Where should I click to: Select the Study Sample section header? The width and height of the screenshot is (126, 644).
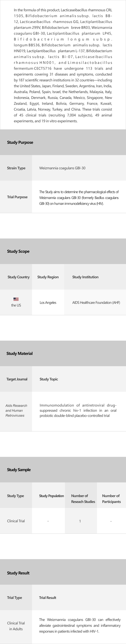pos(19,470)
